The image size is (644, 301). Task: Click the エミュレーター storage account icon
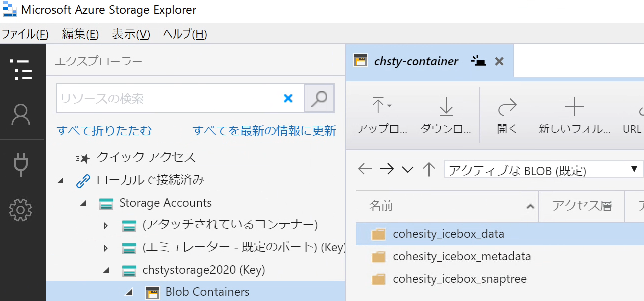point(129,248)
